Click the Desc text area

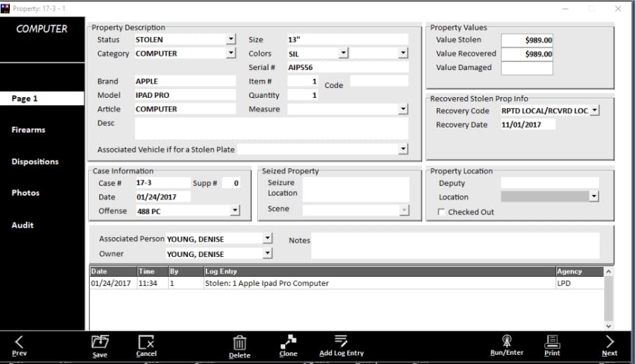tap(271, 129)
